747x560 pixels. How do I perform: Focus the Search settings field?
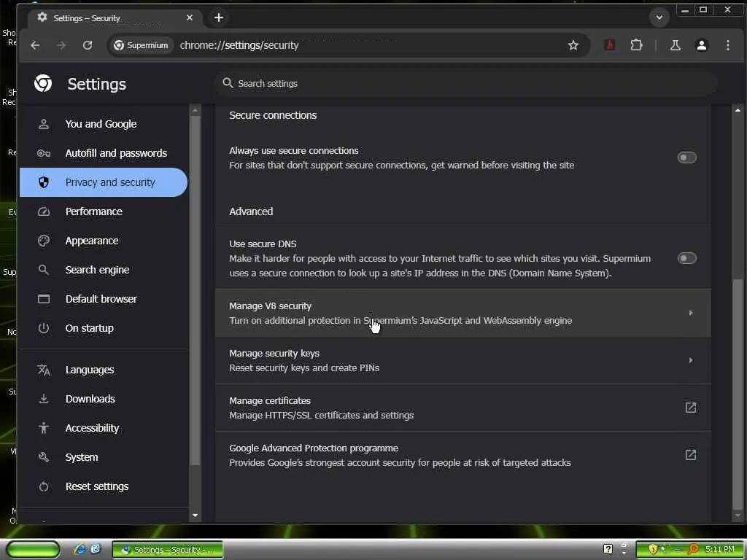click(466, 83)
